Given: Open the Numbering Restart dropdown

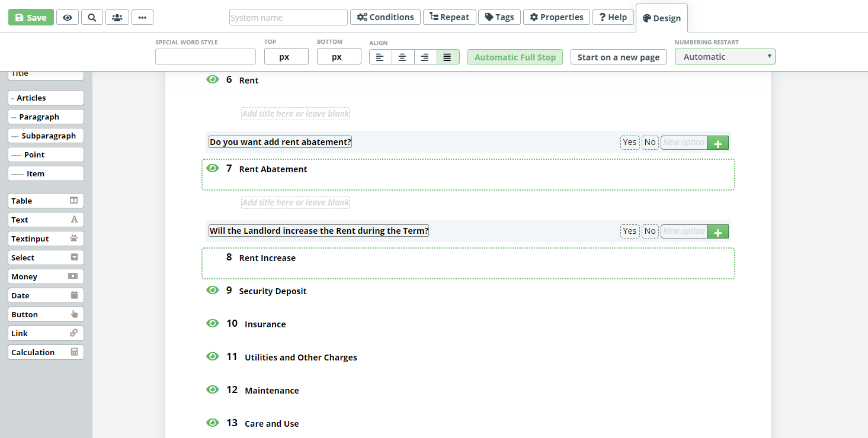Looking at the screenshot, I should pos(725,57).
